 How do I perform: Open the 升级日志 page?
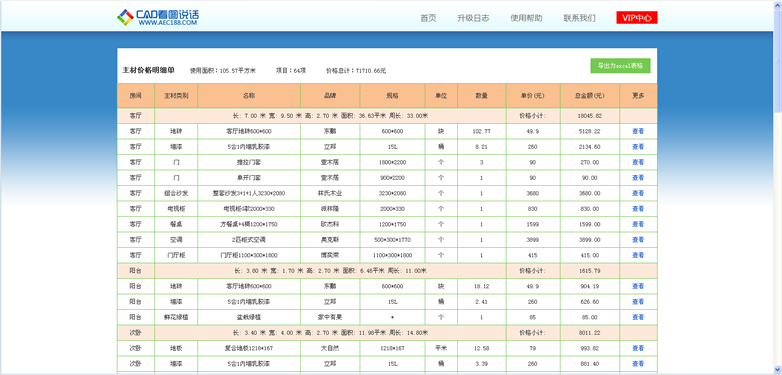473,18
